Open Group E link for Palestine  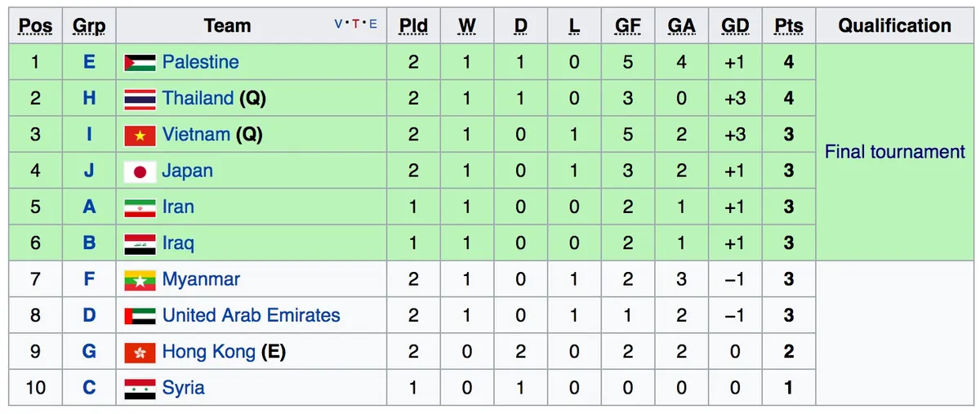click(x=89, y=62)
